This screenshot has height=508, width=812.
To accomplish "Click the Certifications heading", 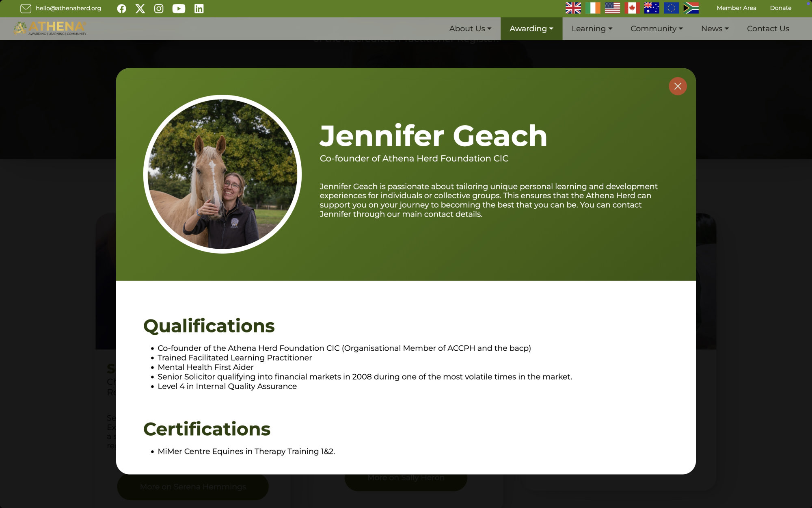I will click(207, 429).
